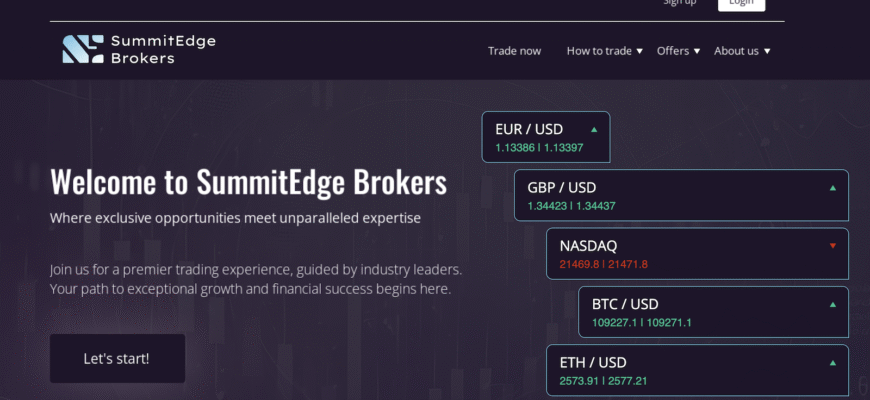This screenshot has height=400, width=870.
Task: Open the Trade now menu item
Action: (514, 51)
